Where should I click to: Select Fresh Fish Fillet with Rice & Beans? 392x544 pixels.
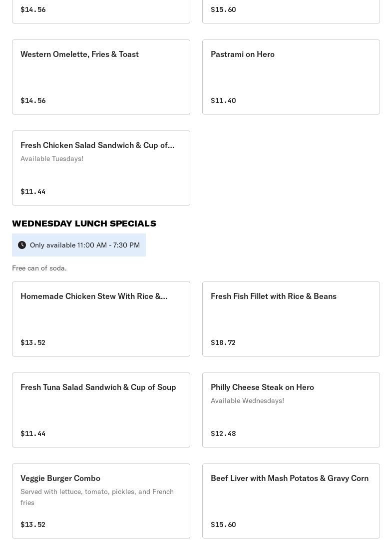(x=291, y=319)
